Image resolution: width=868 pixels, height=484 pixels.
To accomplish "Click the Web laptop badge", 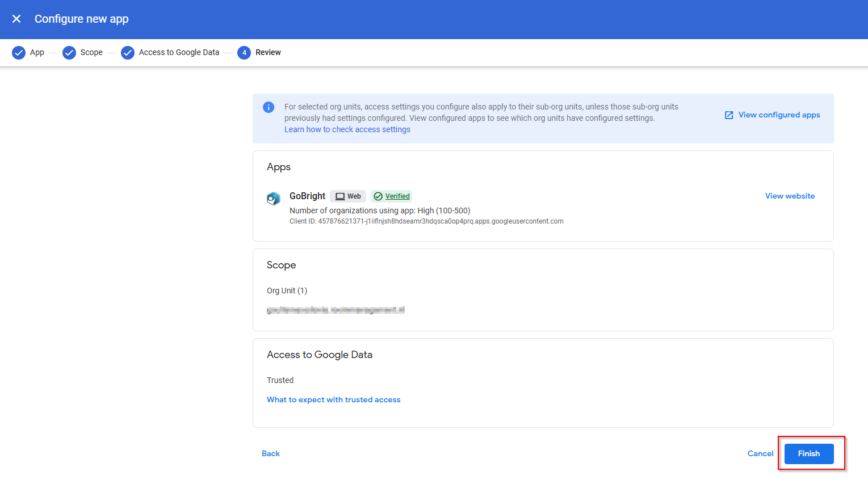I will pos(348,196).
